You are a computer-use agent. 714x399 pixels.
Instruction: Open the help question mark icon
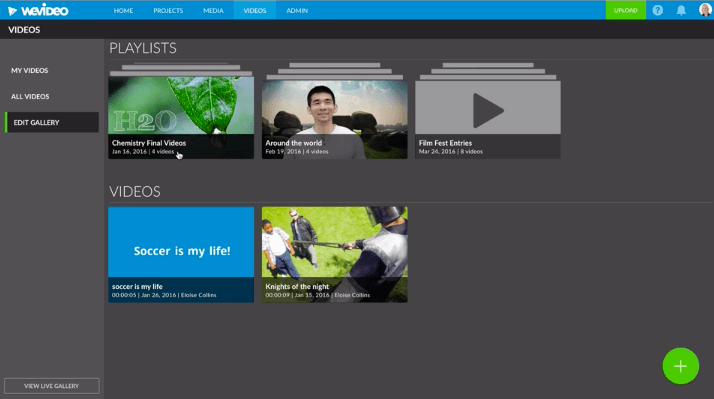pyautogui.click(x=658, y=10)
